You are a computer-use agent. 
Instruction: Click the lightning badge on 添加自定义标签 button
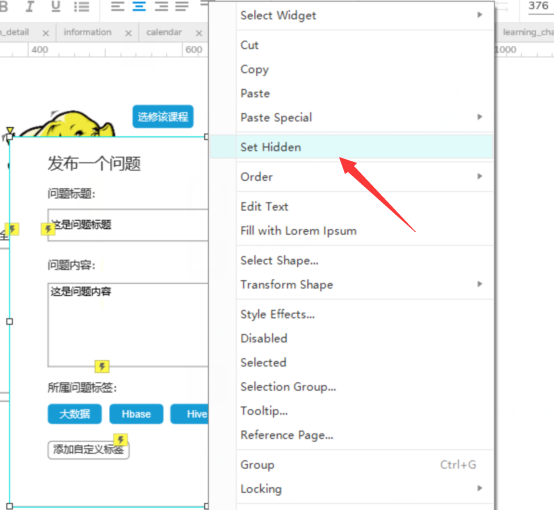coord(120,440)
